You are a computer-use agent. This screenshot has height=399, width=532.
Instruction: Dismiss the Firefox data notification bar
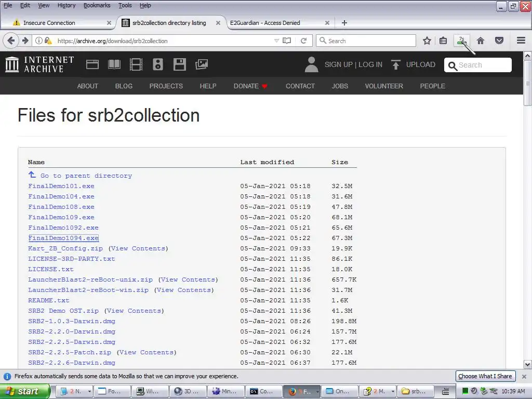524,376
